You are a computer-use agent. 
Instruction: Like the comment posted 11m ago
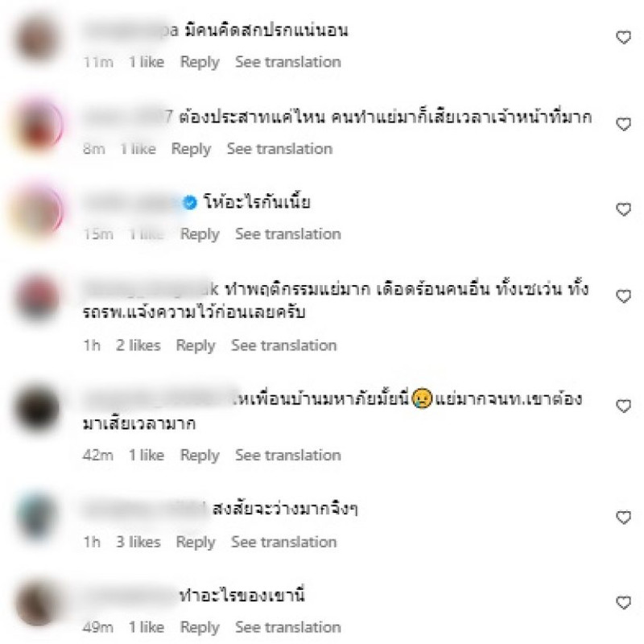(623, 37)
